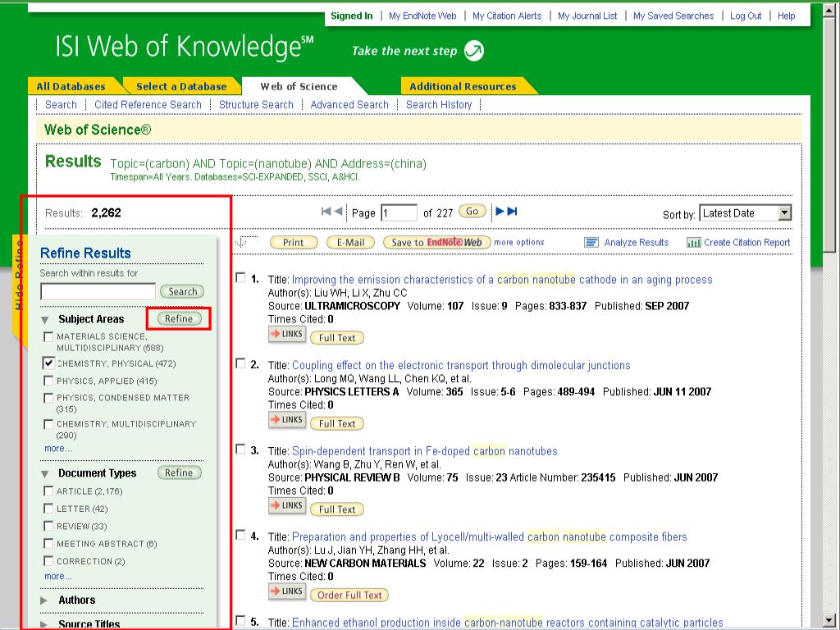
Task: Open the Web of Science tab
Action: pos(299,86)
